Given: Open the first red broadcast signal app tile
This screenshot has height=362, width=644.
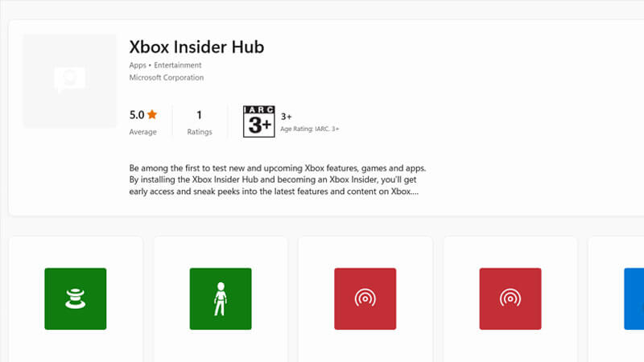Looking at the screenshot, I should (365, 298).
